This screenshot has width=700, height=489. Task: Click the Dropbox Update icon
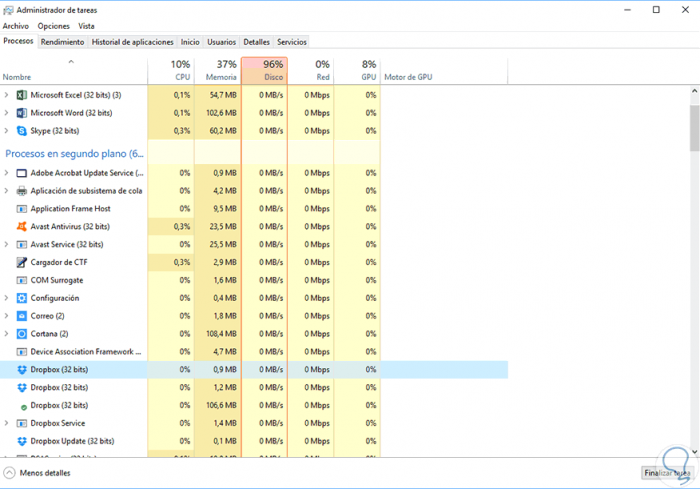coord(21,441)
